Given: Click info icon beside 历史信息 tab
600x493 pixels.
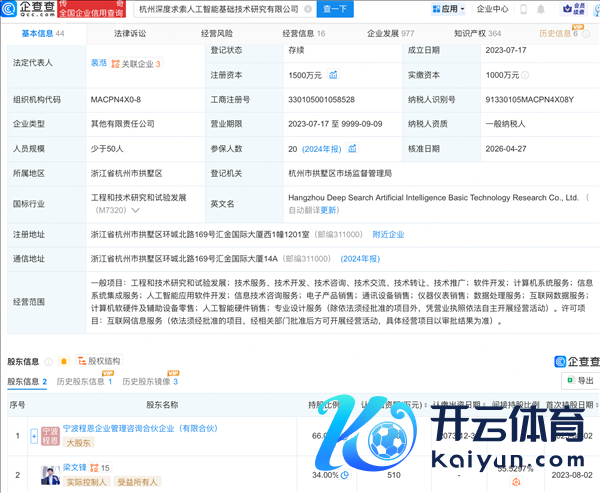Looking at the screenshot, I should (x=586, y=34).
